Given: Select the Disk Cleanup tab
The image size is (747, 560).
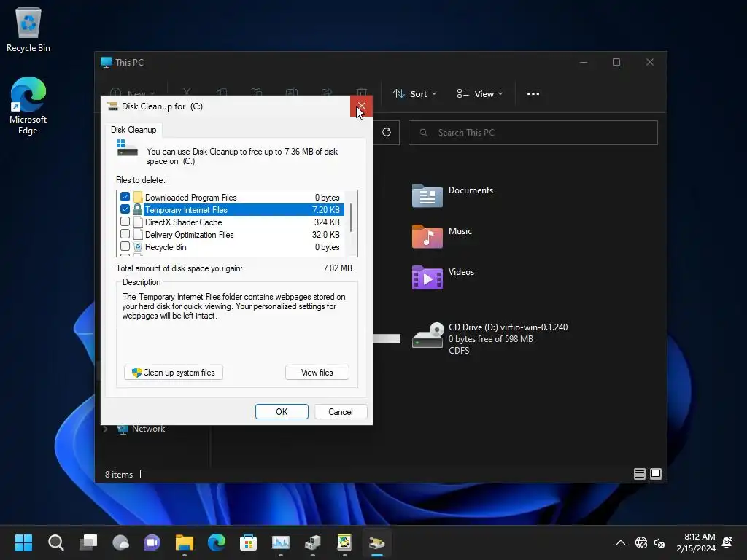Looking at the screenshot, I should coord(133,130).
